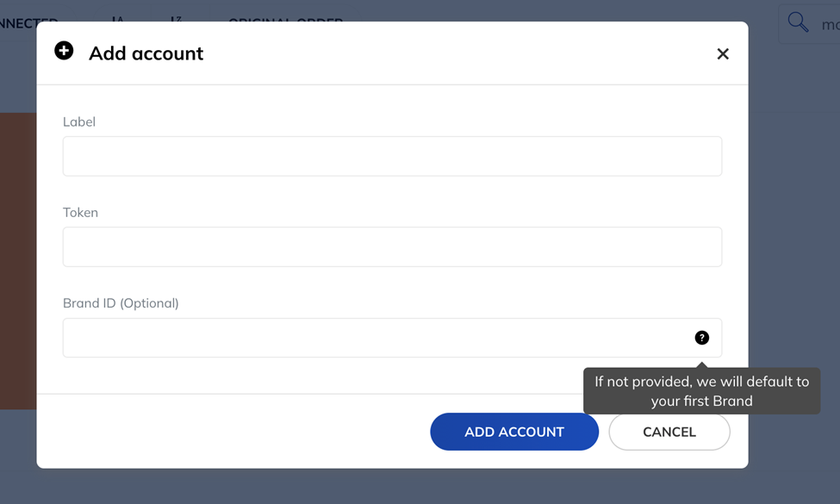The width and height of the screenshot is (840, 504).
Task: Click the magnifier search icon behind dialog
Action: (798, 22)
